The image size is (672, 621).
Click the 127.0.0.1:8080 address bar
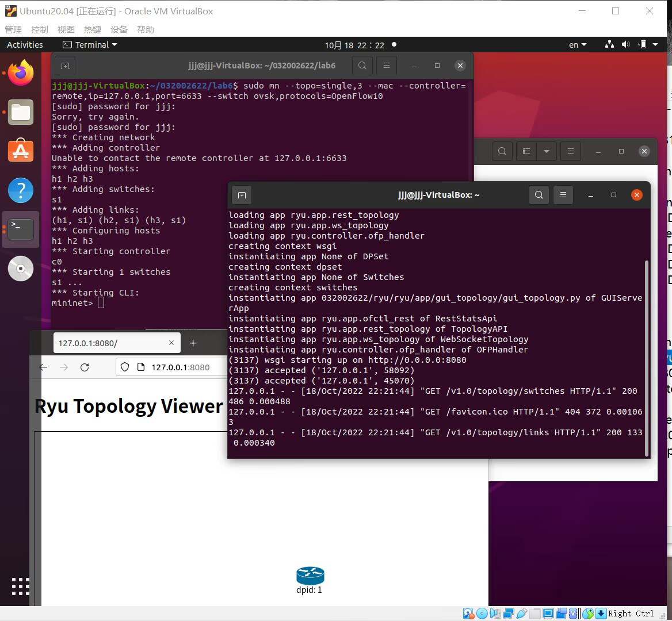181,367
